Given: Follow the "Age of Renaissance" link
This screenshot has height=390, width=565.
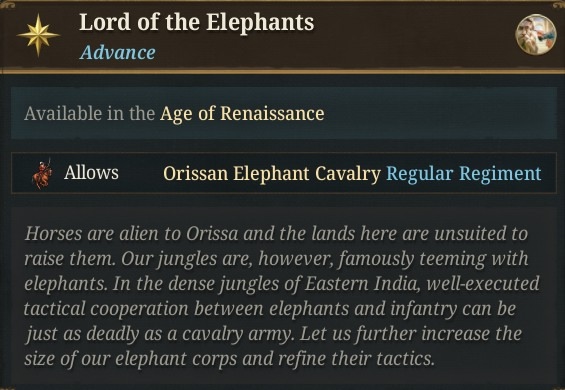Looking at the screenshot, I should point(242,114).
